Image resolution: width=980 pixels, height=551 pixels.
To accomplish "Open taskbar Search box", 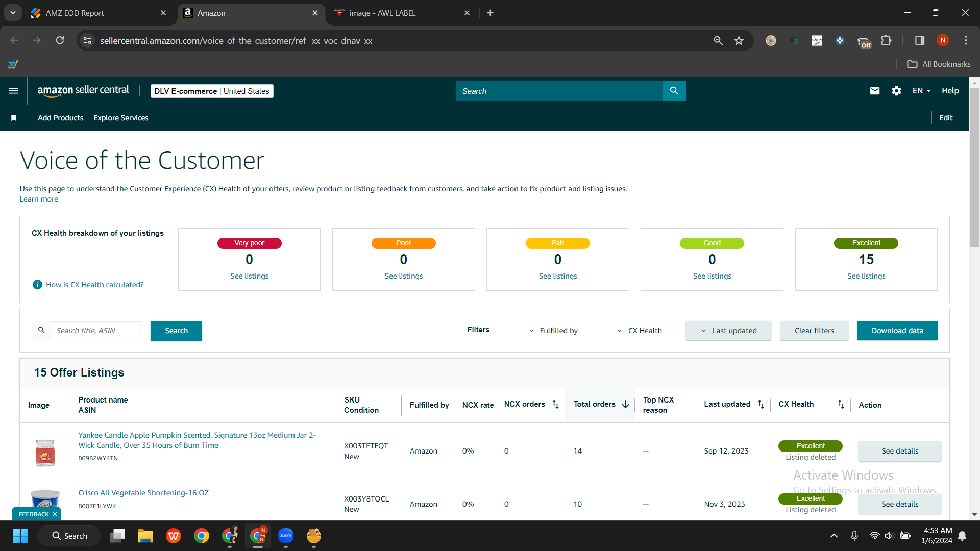I will click(69, 536).
